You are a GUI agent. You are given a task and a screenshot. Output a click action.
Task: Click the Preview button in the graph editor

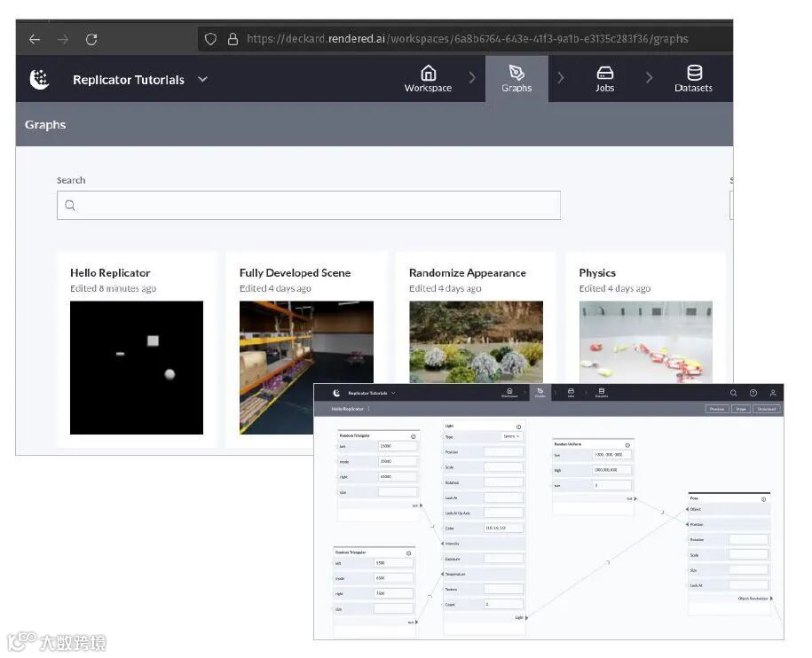tap(717, 409)
